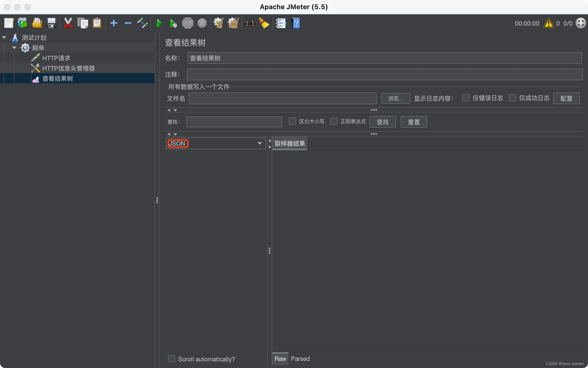Open the Templates icon
The height and width of the screenshot is (368, 588).
pyautogui.click(x=22, y=23)
